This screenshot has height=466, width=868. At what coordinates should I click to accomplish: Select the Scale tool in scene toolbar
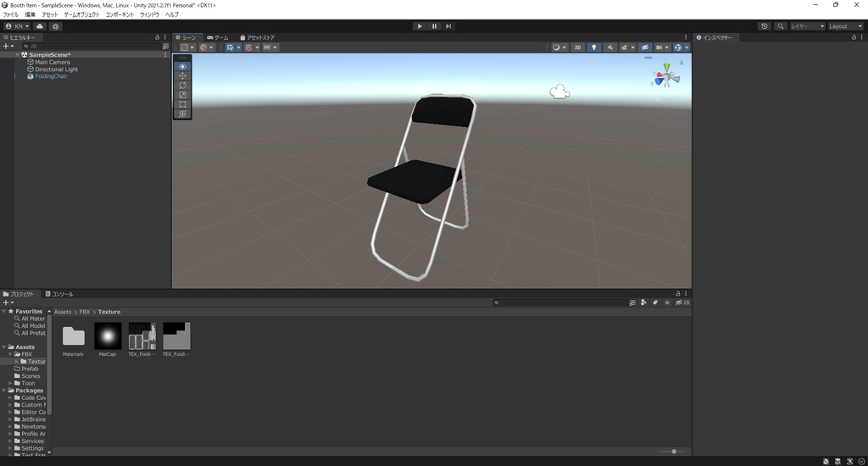point(182,95)
